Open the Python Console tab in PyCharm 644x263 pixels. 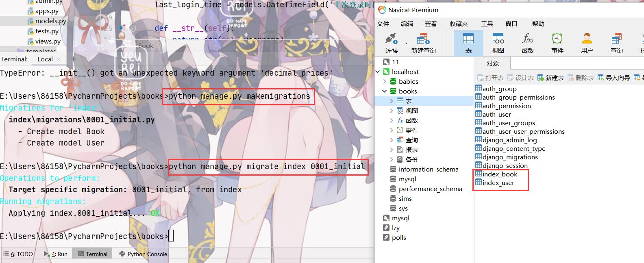coord(143,254)
